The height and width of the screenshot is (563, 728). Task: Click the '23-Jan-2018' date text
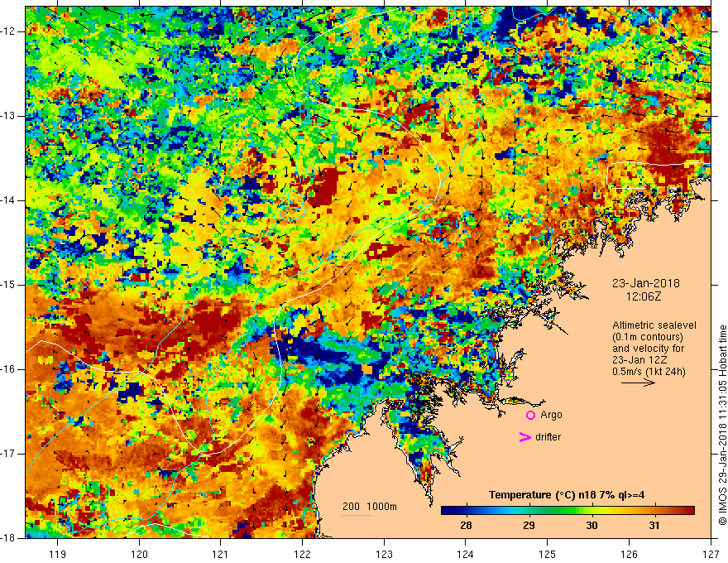click(646, 283)
